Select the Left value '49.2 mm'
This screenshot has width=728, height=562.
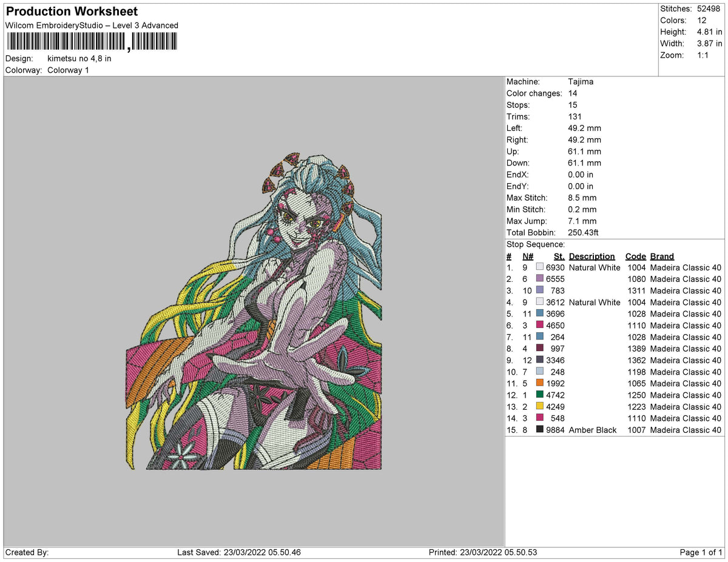pyautogui.click(x=584, y=128)
